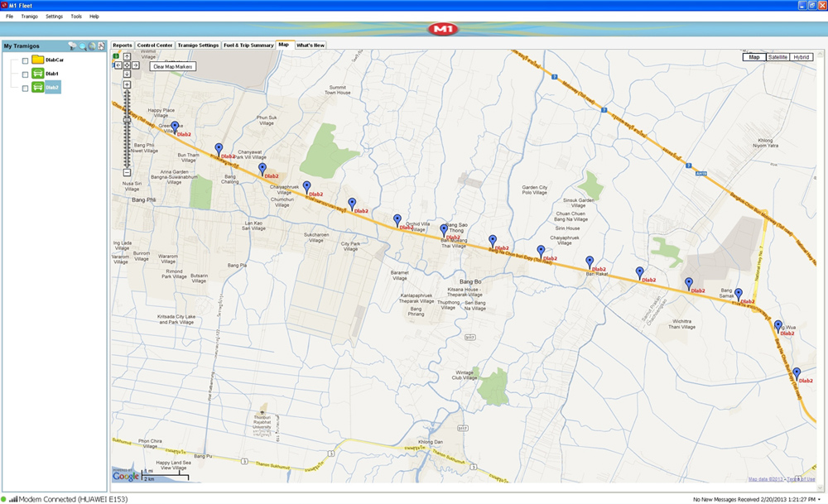828x504 pixels.
Task: Click the 'My Tramigos' panel title
Action: tap(22, 46)
